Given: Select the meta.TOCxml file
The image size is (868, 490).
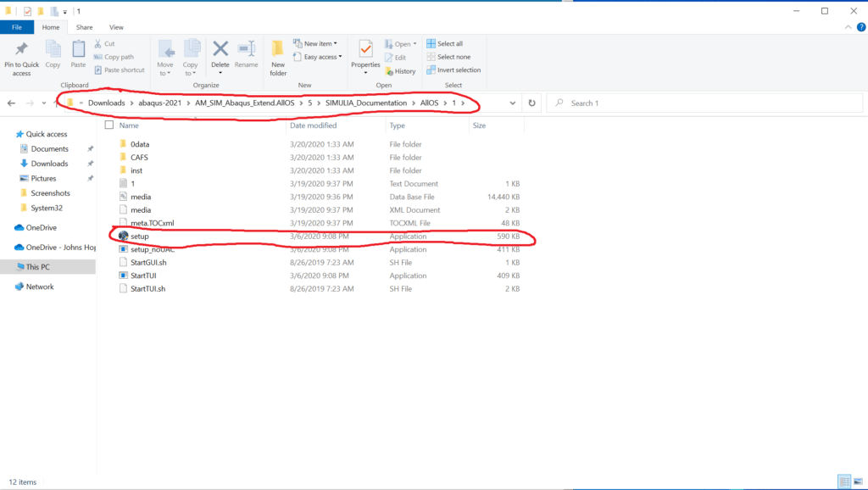Looking at the screenshot, I should coord(153,223).
